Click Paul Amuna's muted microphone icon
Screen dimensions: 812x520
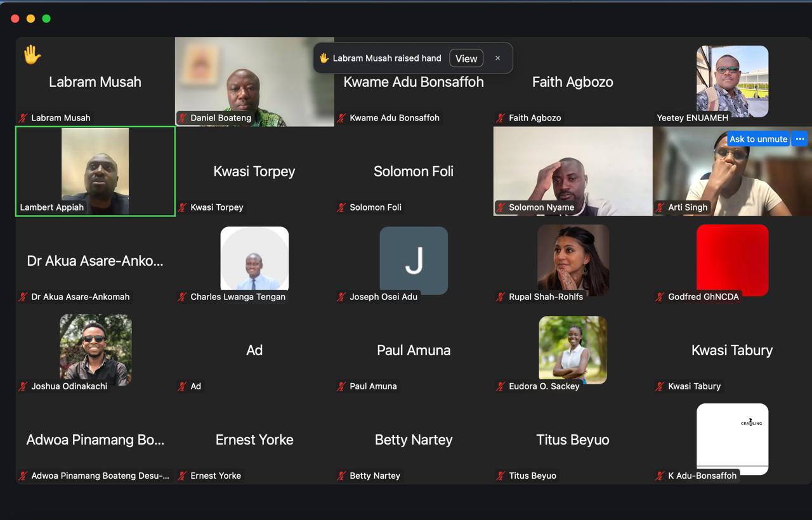342,386
